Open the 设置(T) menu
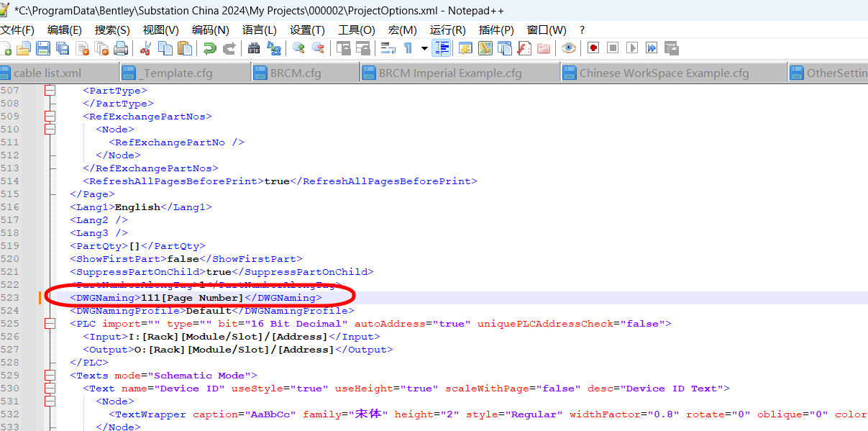Image resolution: width=868 pixels, height=431 pixels. coord(307,30)
